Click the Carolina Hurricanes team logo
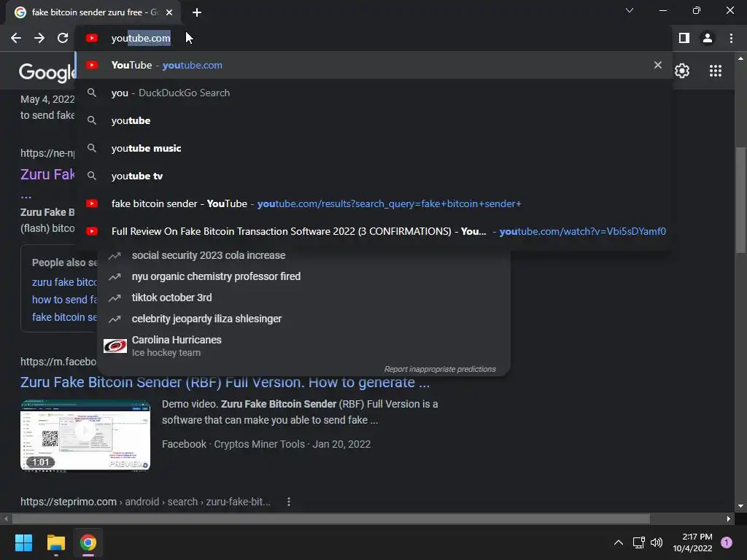This screenshot has height=560, width=747. [115, 346]
